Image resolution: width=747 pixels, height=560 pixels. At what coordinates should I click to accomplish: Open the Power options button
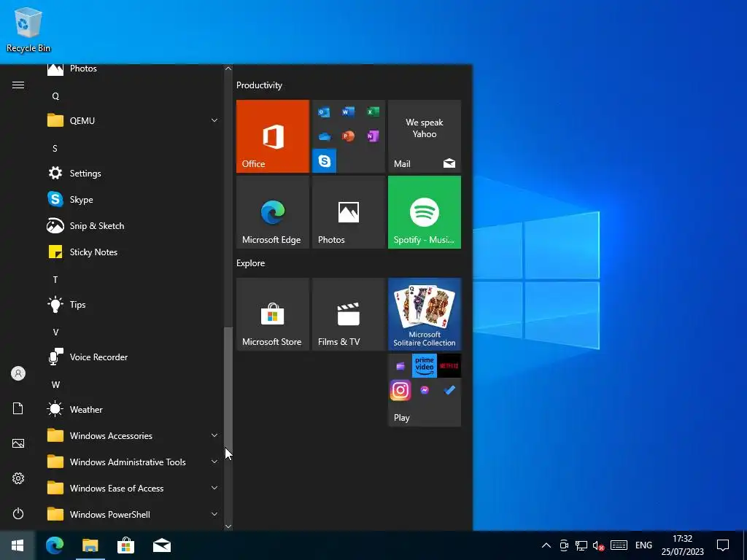[18, 513]
